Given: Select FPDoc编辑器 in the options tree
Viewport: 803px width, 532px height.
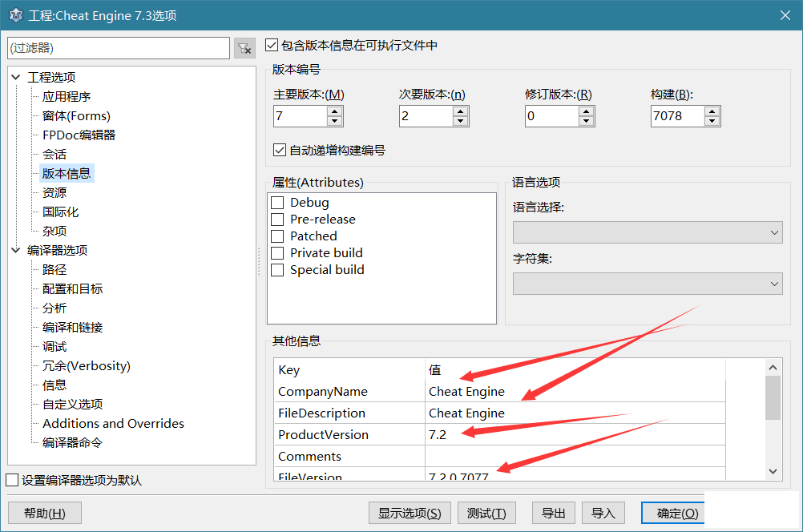Looking at the screenshot, I should pos(79,135).
